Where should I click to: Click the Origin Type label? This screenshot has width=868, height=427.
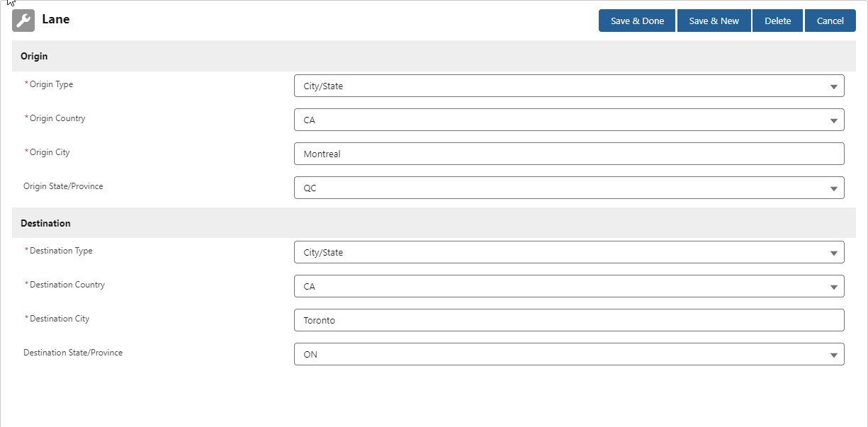51,84
